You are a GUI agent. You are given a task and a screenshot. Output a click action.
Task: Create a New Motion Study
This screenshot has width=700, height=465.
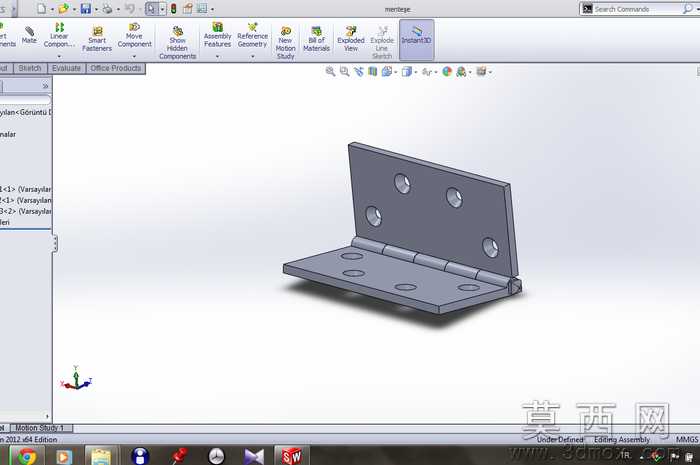click(x=285, y=42)
